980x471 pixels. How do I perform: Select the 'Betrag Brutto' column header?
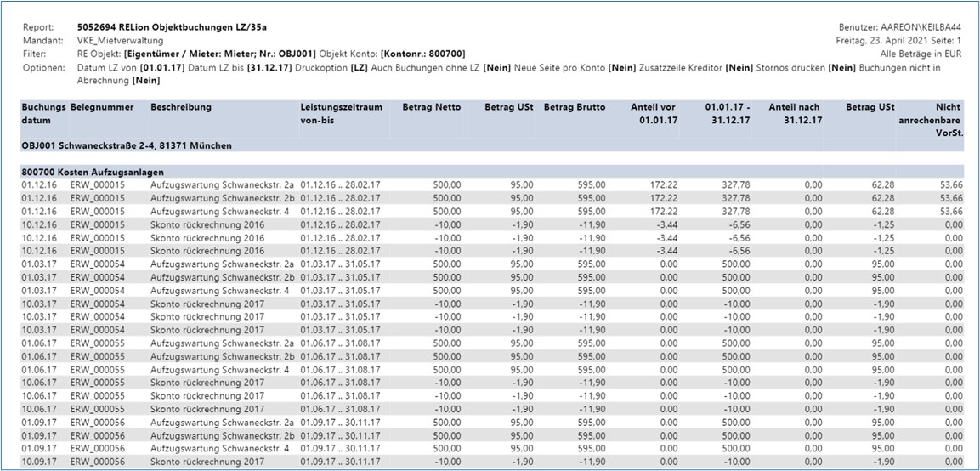[575, 107]
